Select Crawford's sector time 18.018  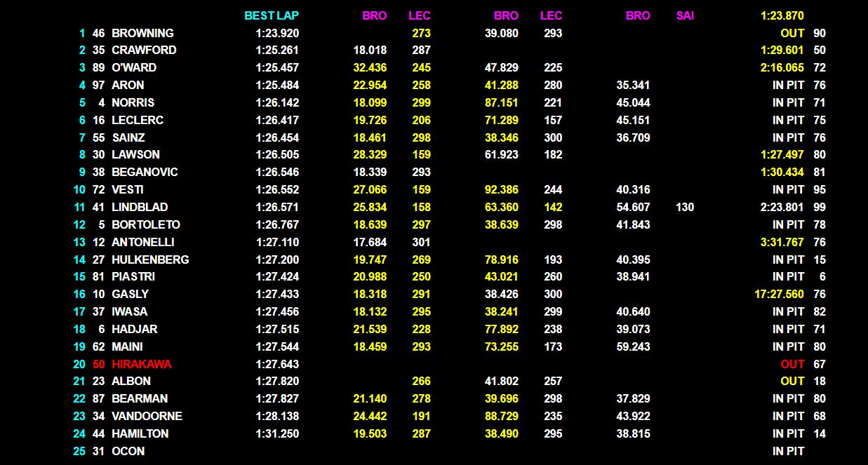tap(370, 50)
